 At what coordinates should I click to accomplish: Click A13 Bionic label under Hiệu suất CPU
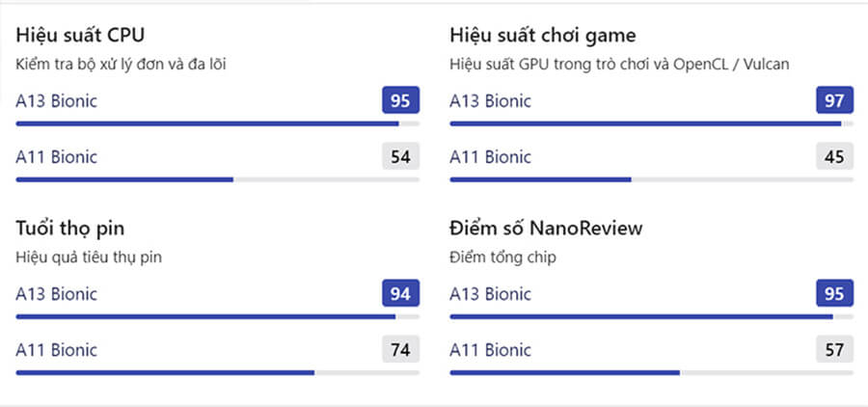(x=56, y=100)
